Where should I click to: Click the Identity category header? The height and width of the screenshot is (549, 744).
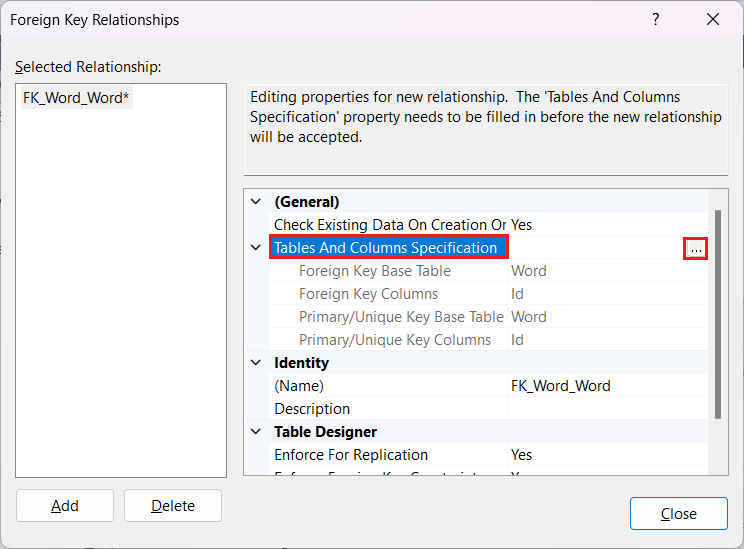point(301,363)
